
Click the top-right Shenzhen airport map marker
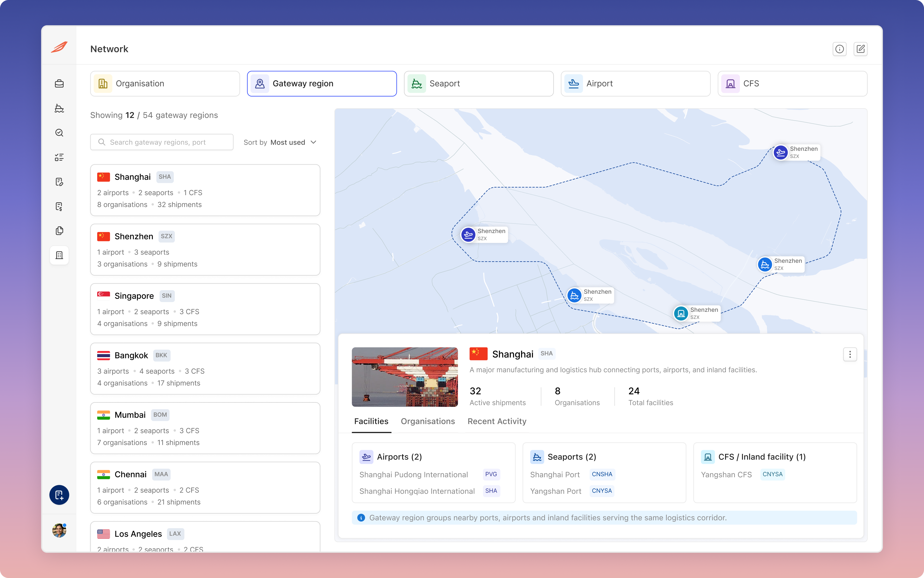point(796,152)
